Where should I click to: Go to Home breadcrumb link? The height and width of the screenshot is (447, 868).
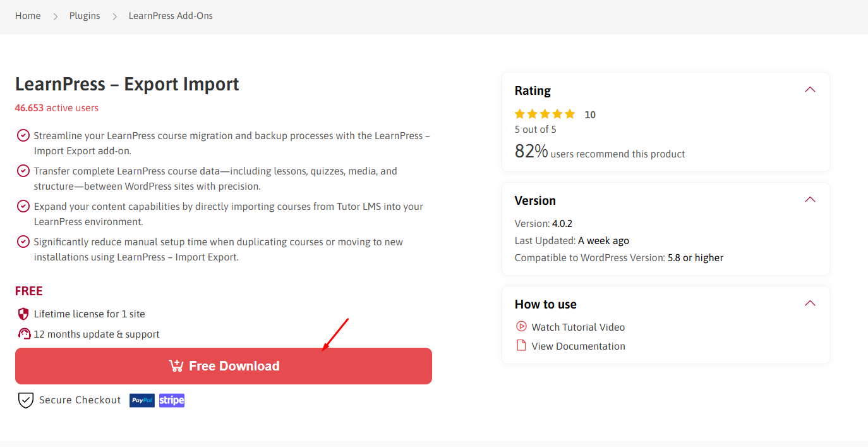point(28,16)
